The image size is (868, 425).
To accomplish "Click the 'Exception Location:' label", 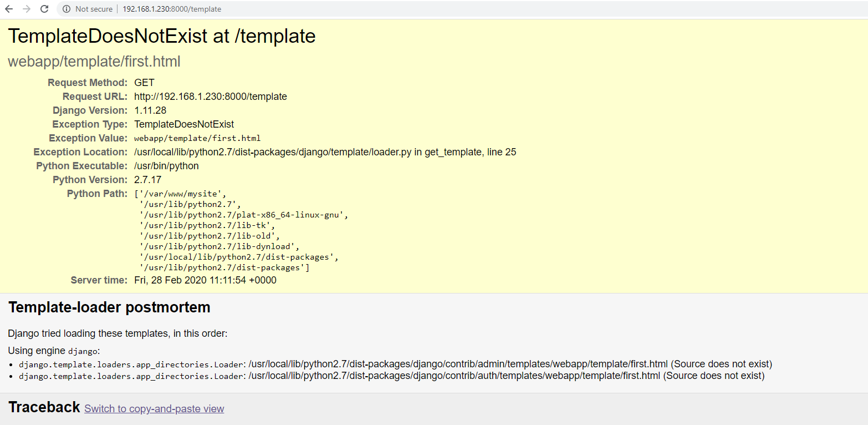I will pyautogui.click(x=80, y=152).
